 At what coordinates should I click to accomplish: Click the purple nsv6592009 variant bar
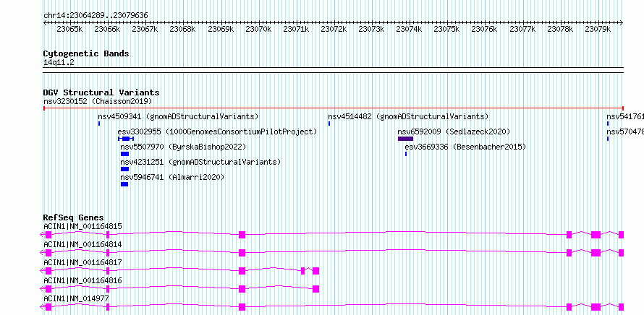coord(405,139)
